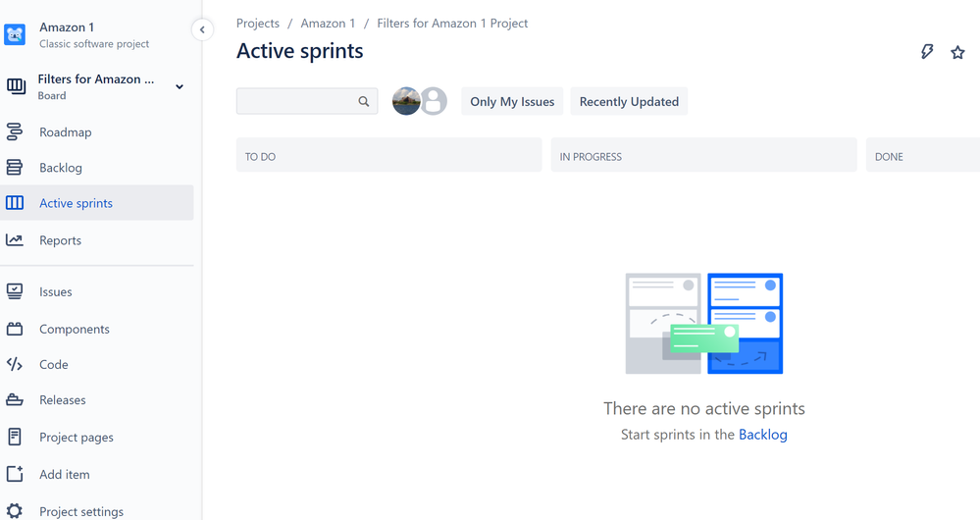Open Components in the sidebar
Image resolution: width=980 pixels, height=520 pixels.
(x=75, y=329)
